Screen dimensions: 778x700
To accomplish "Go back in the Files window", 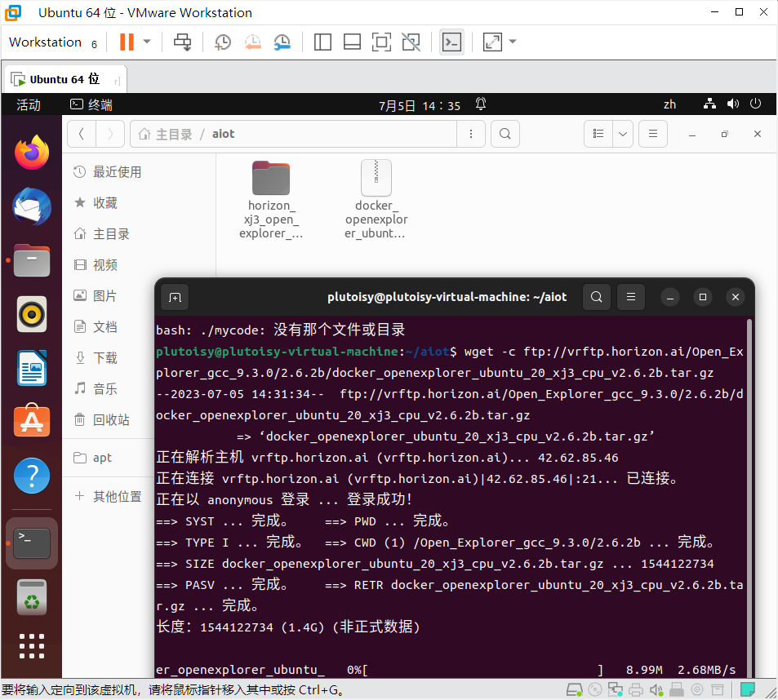I will (x=82, y=134).
